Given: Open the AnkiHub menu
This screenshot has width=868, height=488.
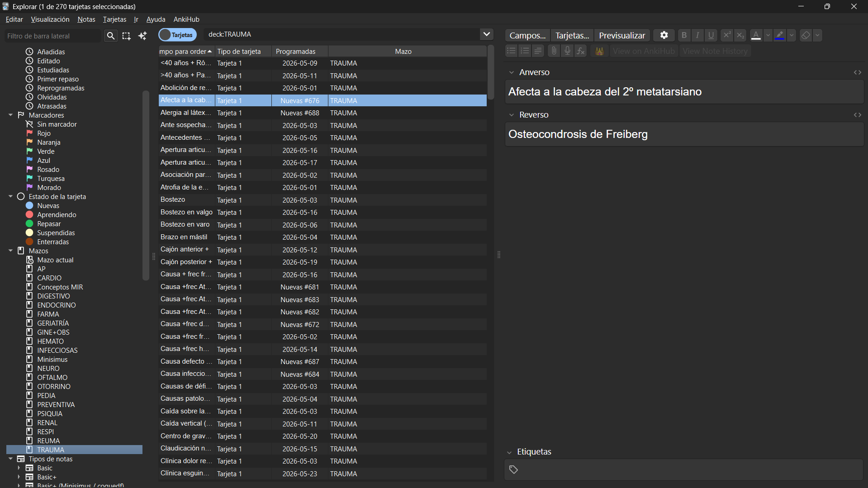Looking at the screenshot, I should 186,19.
